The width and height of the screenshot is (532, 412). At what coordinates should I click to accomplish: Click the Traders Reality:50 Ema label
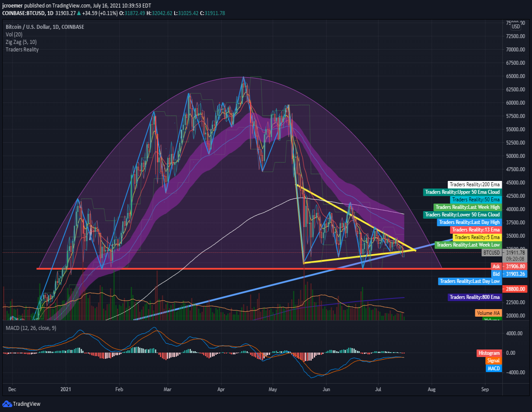(x=476, y=200)
